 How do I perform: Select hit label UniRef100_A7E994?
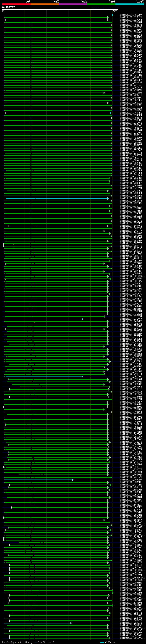click(131, 316)
